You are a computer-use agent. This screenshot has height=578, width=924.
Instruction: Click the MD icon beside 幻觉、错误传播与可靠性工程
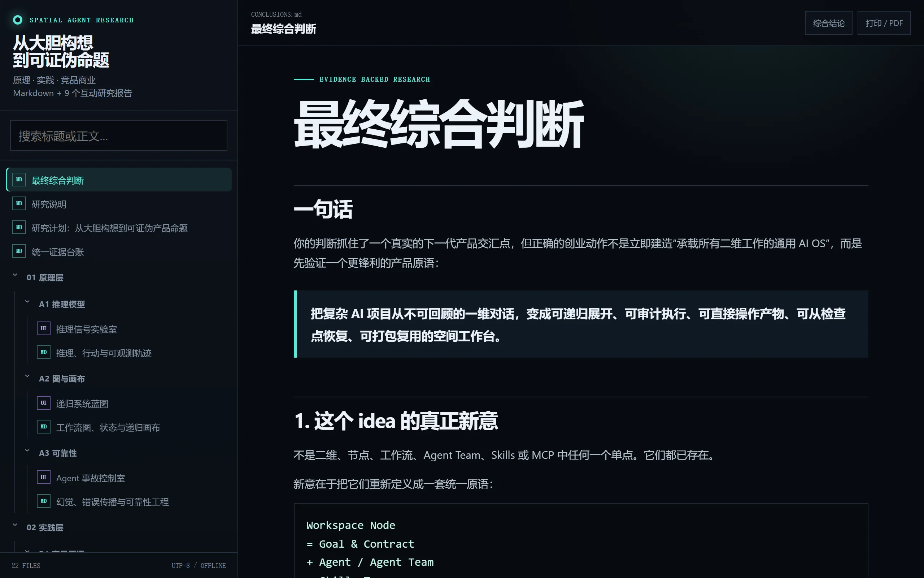tap(44, 501)
